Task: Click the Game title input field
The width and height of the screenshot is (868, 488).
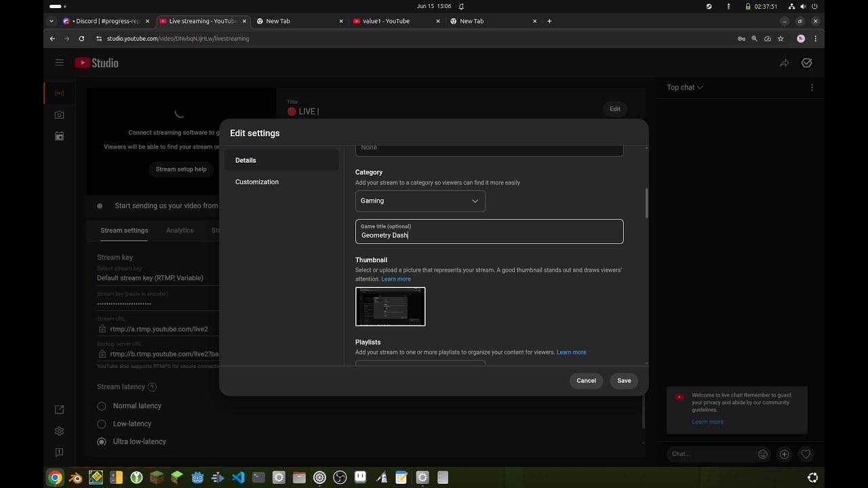Action: coord(489,232)
